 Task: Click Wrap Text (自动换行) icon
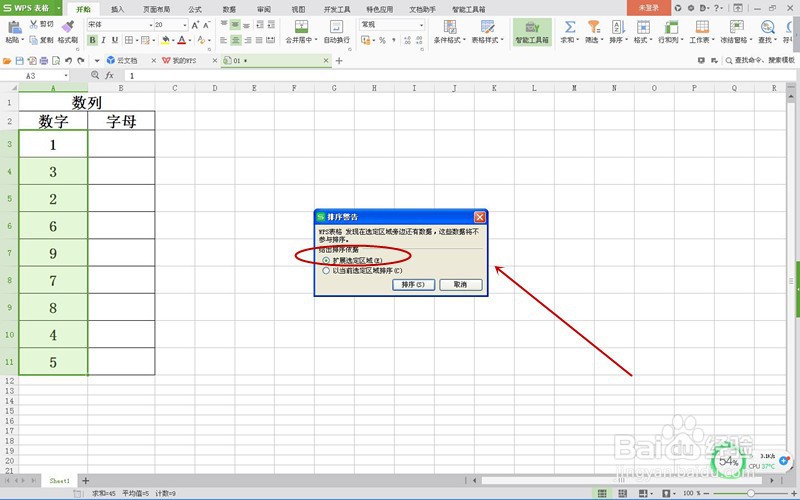336,27
